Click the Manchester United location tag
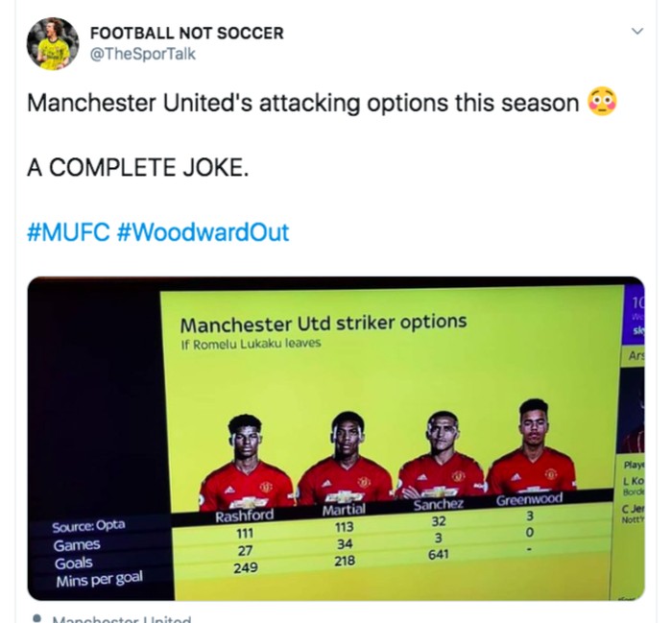The image size is (672, 623). (122, 619)
